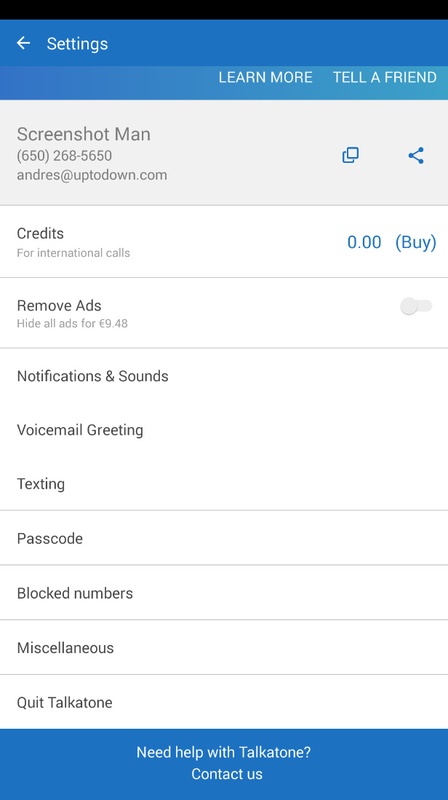Tap the share icon next to profile
Image resolution: width=448 pixels, height=800 pixels.
click(416, 155)
